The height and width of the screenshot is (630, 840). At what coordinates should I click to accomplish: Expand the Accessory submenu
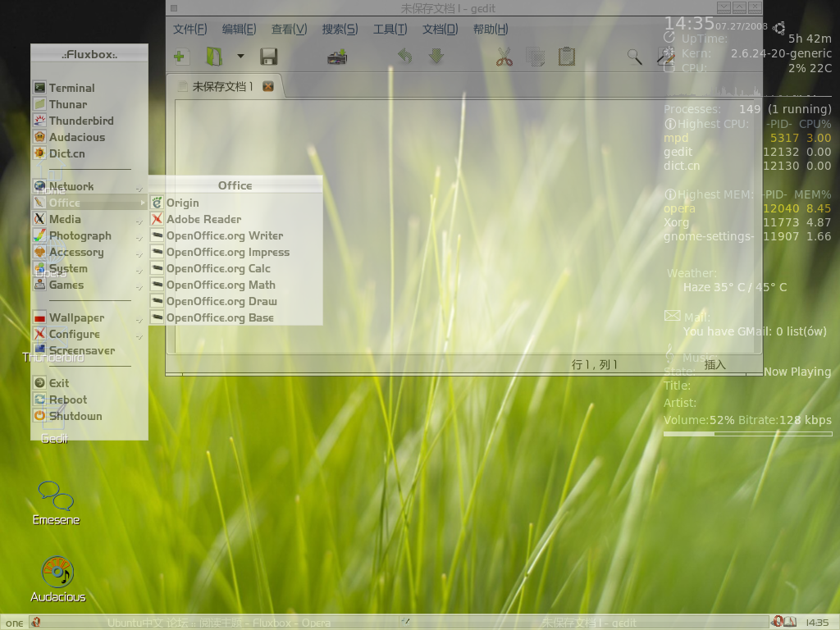pyautogui.click(x=89, y=253)
